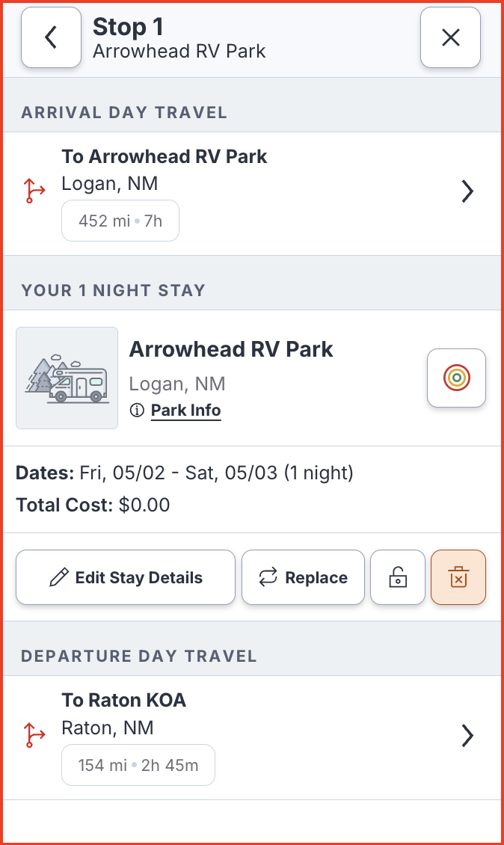Click the Replace button
This screenshot has width=504, height=845.
coord(303,577)
